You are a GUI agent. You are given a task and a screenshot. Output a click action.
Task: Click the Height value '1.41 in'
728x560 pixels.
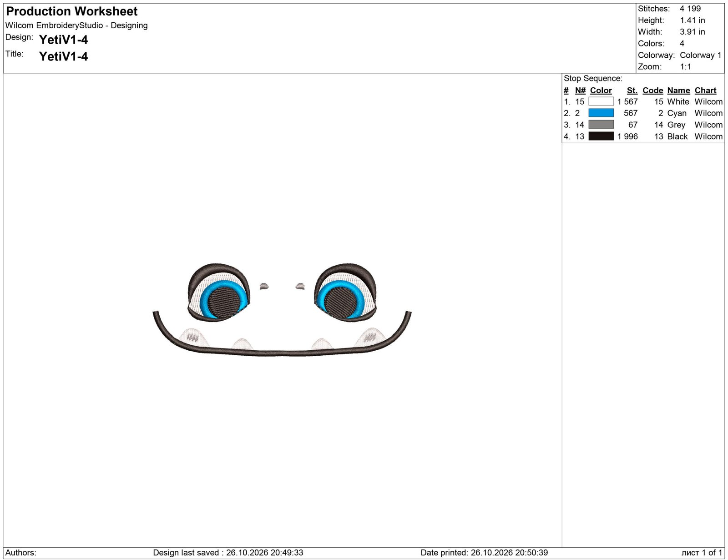[x=693, y=20]
